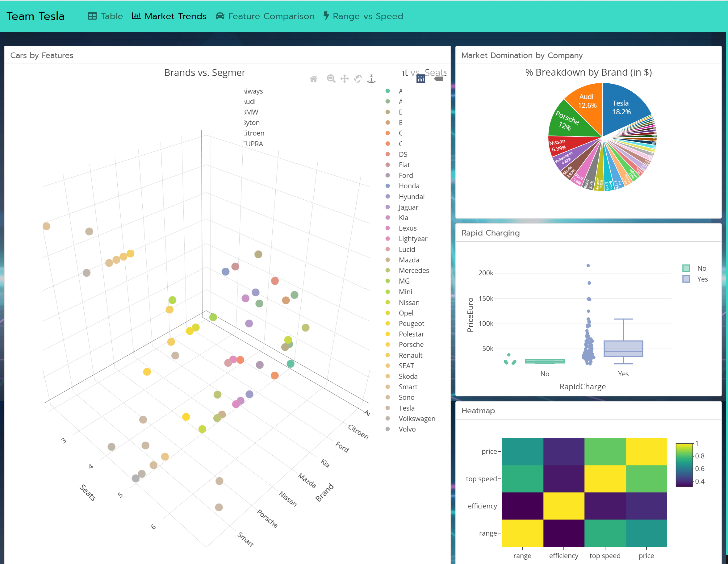
Task: Open the Market Trends tab
Action: tap(169, 16)
